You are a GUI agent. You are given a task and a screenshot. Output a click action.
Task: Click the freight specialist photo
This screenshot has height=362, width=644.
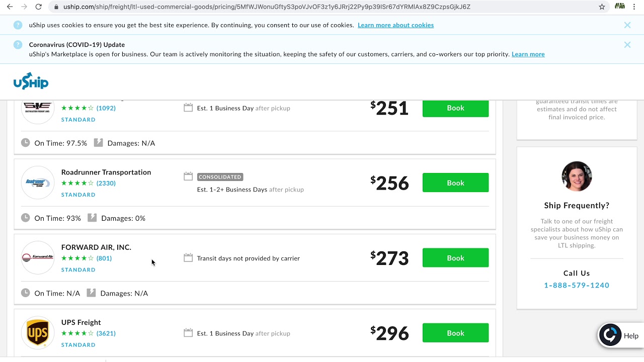577,176
